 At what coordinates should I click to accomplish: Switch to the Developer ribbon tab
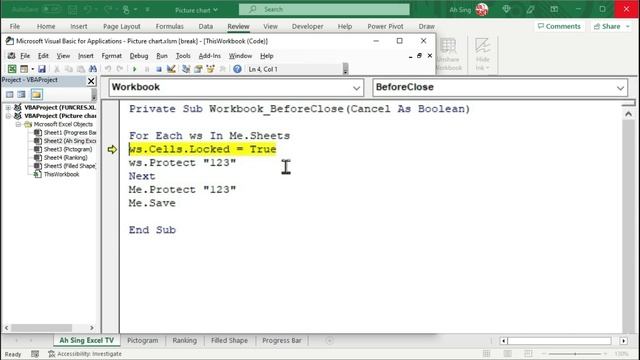click(307, 27)
